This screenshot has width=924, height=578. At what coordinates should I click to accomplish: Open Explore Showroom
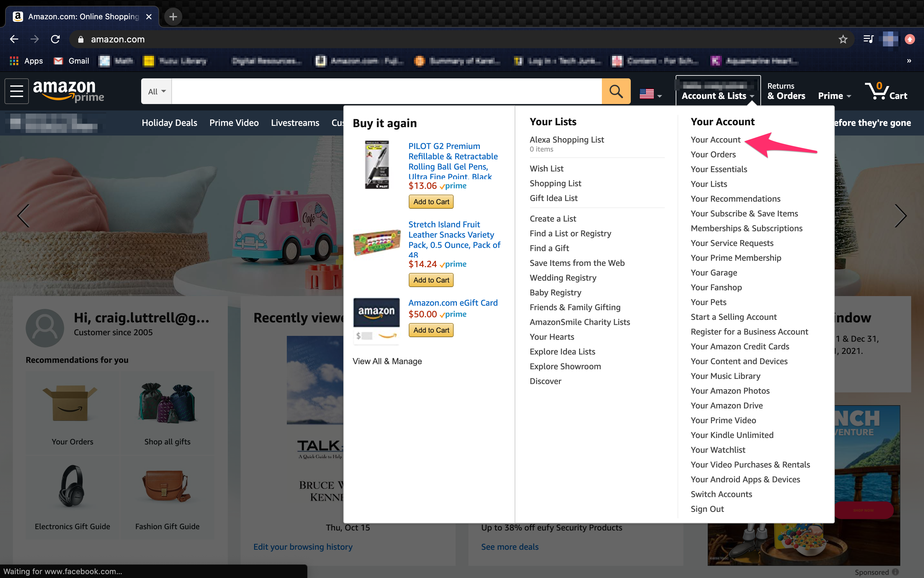(565, 366)
